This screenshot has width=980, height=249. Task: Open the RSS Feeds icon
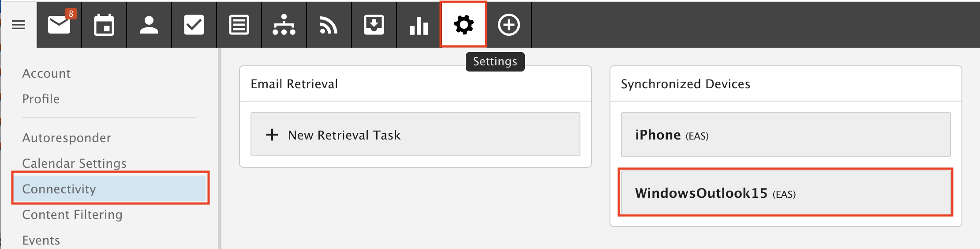click(329, 25)
